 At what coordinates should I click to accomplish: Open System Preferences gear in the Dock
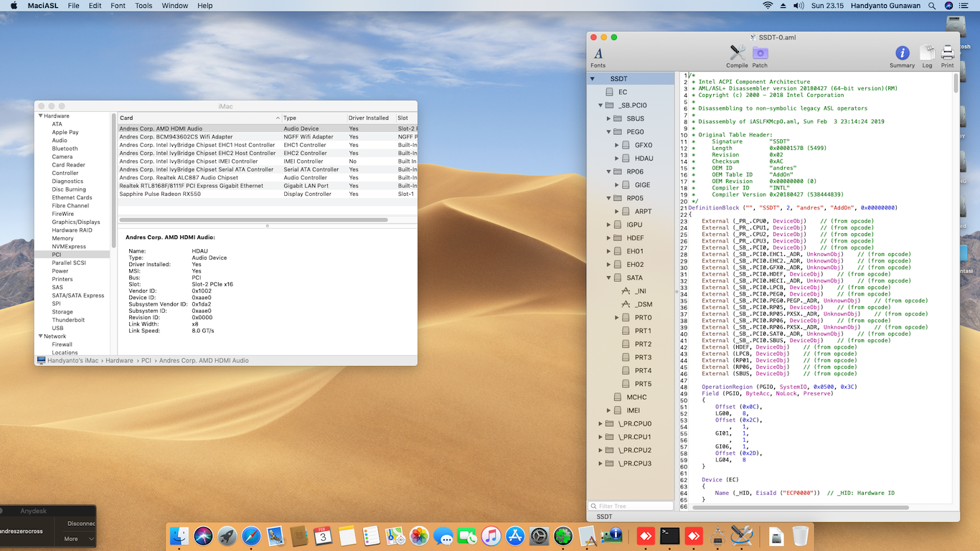(539, 535)
